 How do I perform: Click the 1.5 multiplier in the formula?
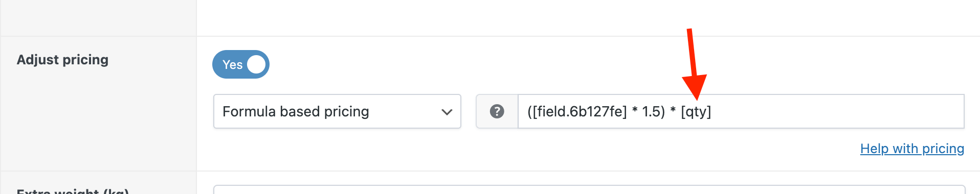(x=650, y=111)
